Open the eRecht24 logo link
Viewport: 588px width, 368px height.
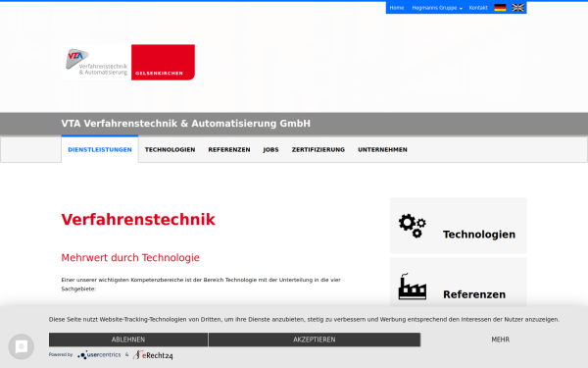pos(153,355)
